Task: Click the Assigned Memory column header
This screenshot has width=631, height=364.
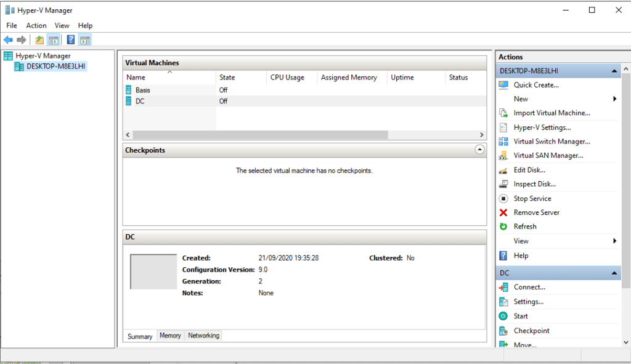Action: pyautogui.click(x=352, y=77)
